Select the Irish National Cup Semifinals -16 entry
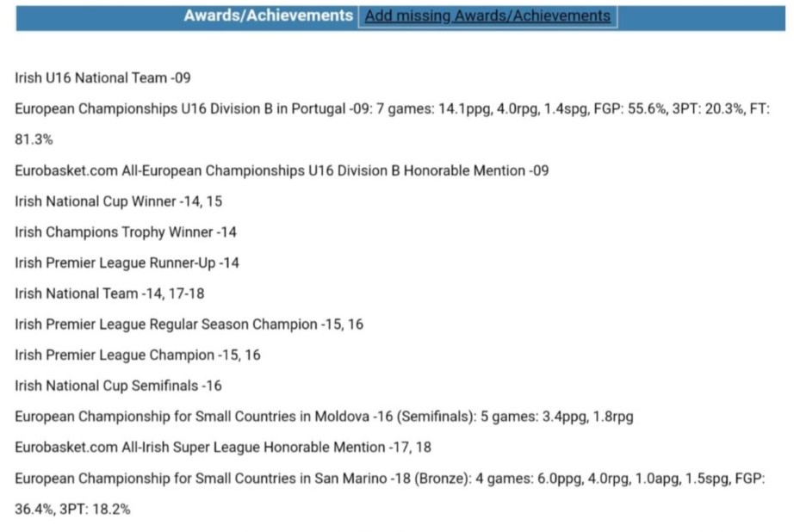The height and width of the screenshot is (532, 794). pos(118,387)
